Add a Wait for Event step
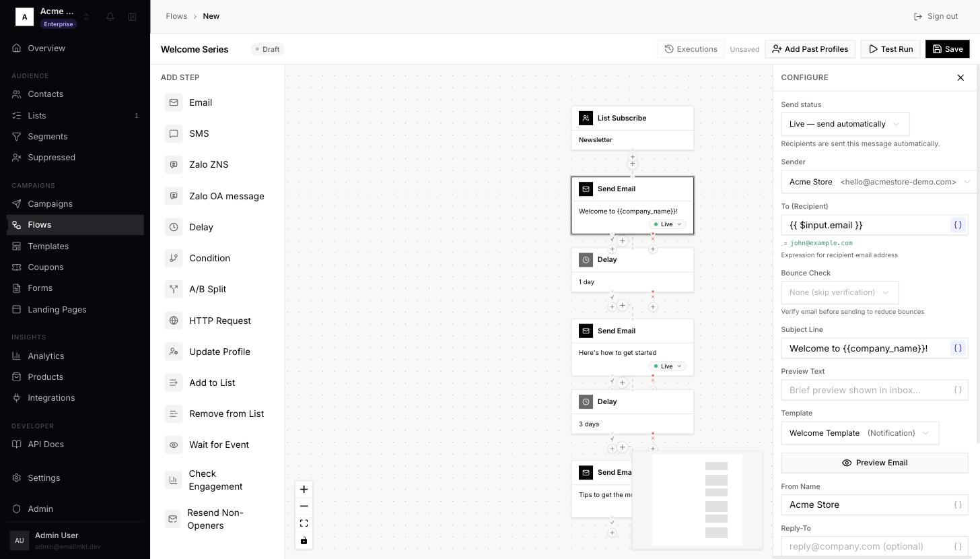Viewport: 980px width, 559px height. coord(217,445)
